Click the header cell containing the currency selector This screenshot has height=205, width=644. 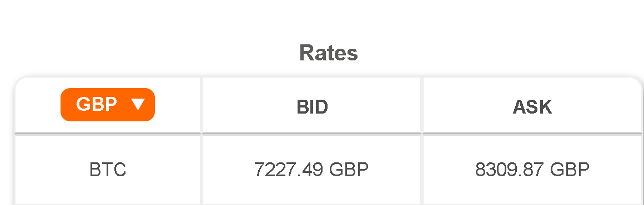[x=108, y=105]
